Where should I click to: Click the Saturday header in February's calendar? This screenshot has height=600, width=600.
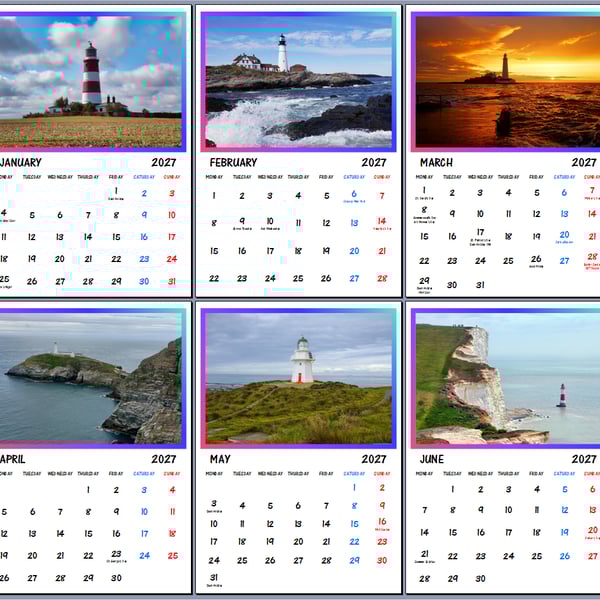click(x=354, y=177)
